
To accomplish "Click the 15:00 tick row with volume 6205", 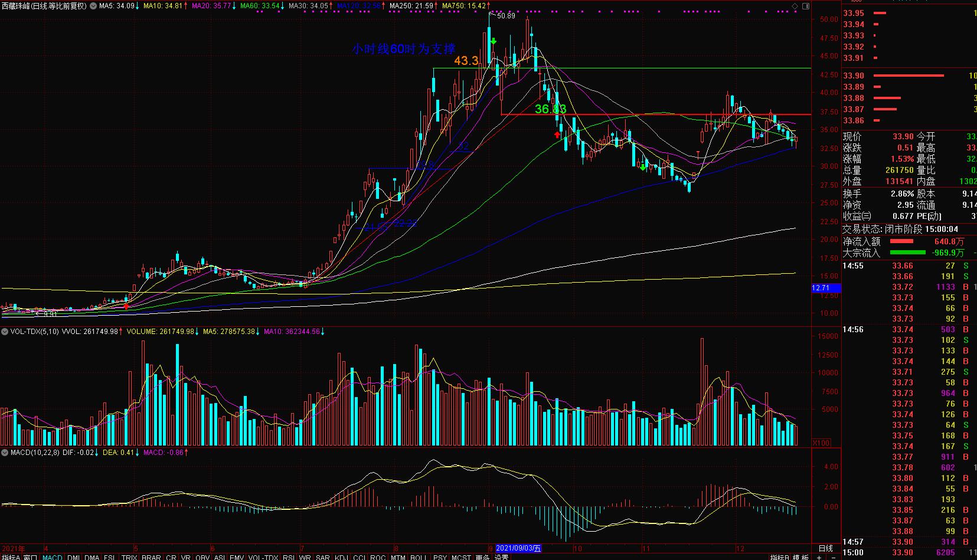I will coord(909,552).
